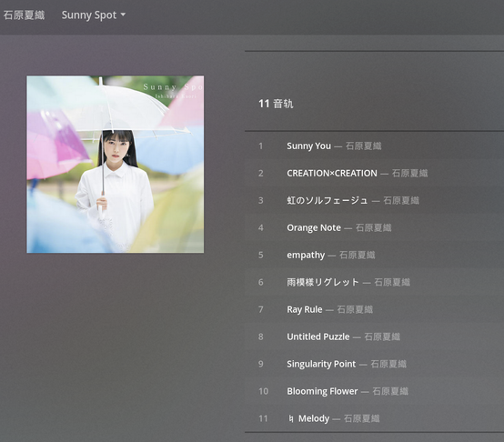Image resolution: width=504 pixels, height=442 pixels.
Task: Click artist 石原夏織 next to CREATION×CREATION
Action: (x=409, y=174)
